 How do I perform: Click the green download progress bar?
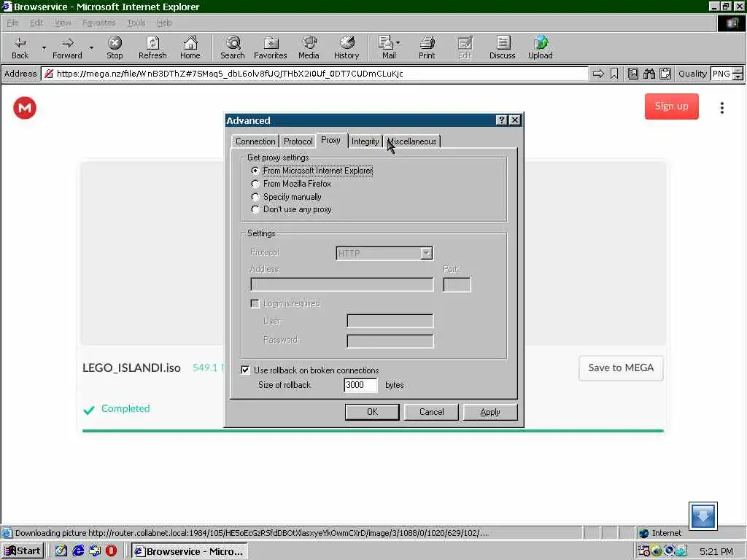coord(373,430)
